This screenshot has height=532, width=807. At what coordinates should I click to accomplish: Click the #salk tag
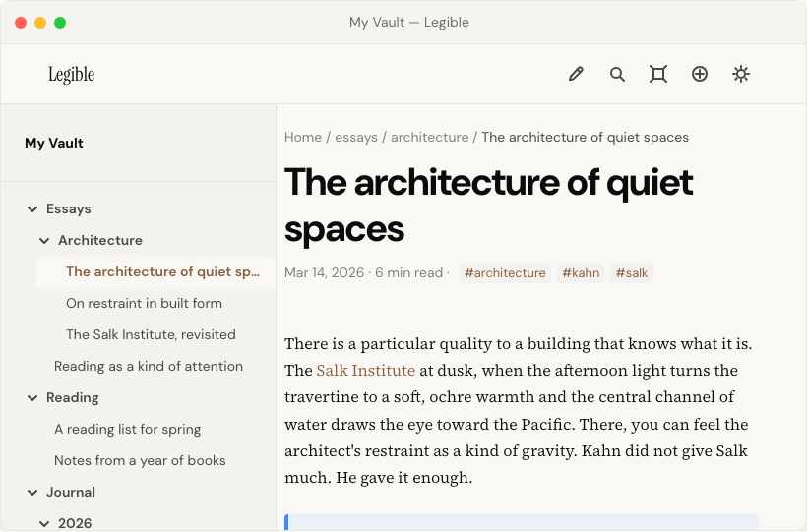click(632, 273)
